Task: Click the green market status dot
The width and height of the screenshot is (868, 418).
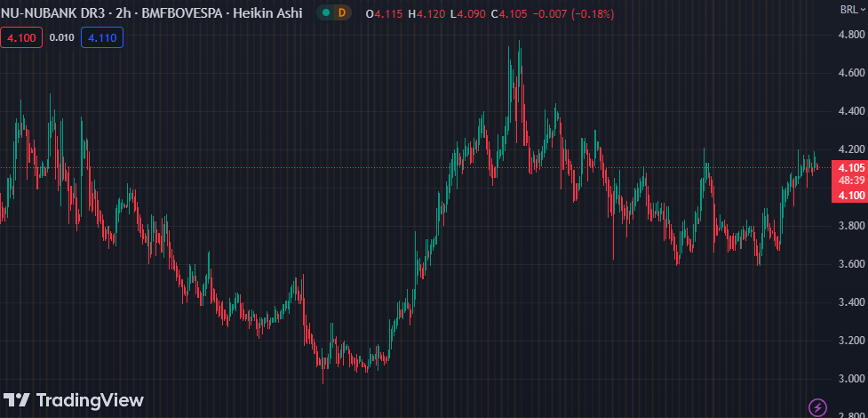Action: point(326,13)
